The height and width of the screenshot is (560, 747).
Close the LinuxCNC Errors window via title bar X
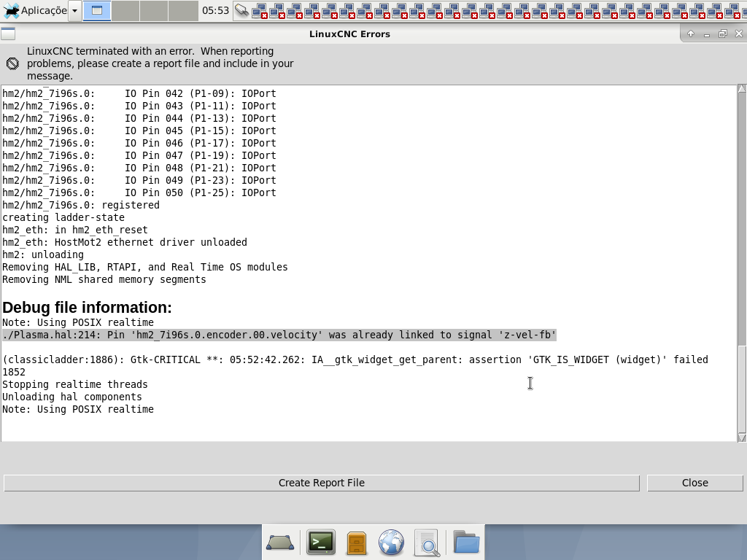(738, 34)
